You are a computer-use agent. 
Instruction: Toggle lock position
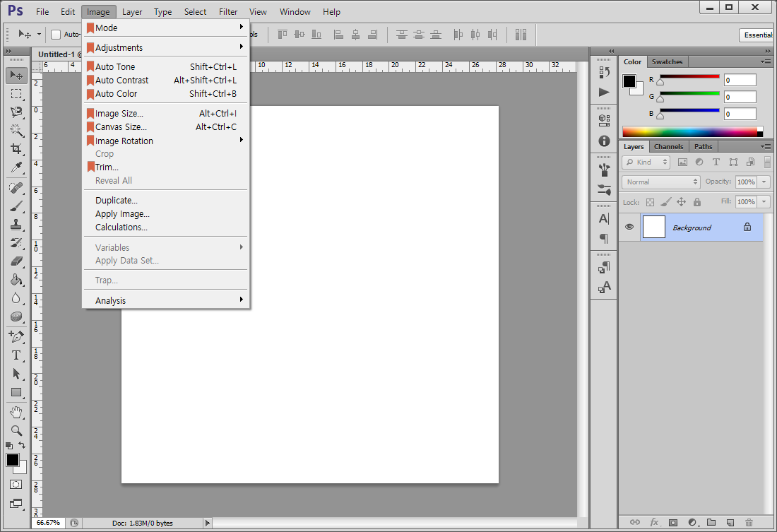click(682, 202)
